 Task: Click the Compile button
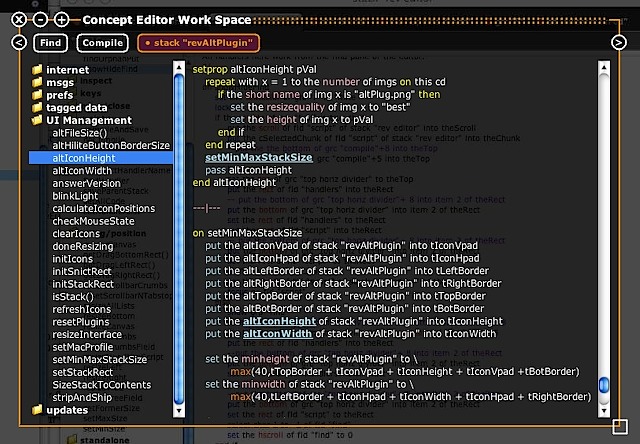(x=102, y=43)
